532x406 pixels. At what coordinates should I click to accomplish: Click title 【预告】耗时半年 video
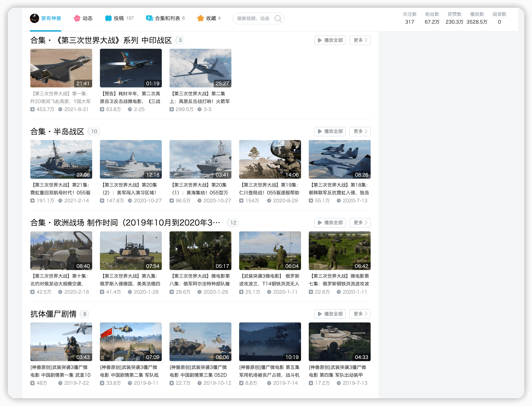130,97
